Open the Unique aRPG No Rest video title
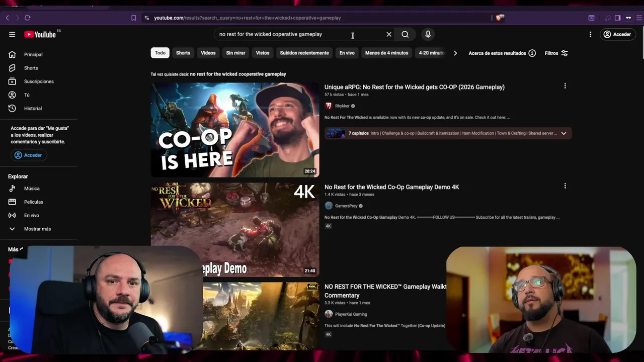This screenshot has width=644, height=362. click(414, 87)
